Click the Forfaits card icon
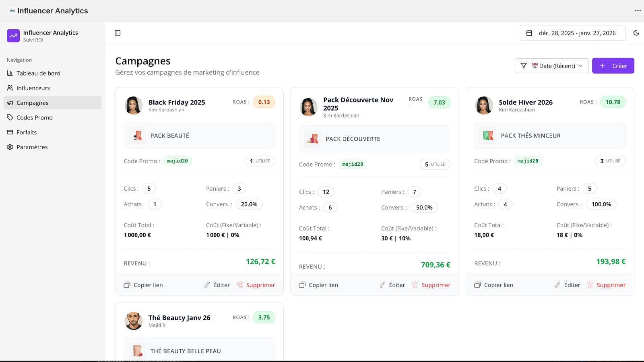This screenshot has width=644, height=362. pos(10,132)
